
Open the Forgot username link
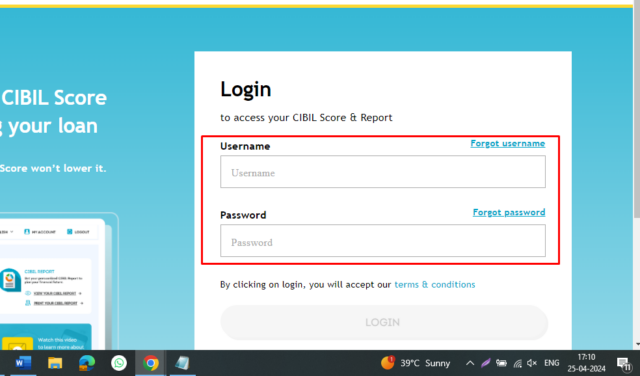pyautogui.click(x=507, y=144)
